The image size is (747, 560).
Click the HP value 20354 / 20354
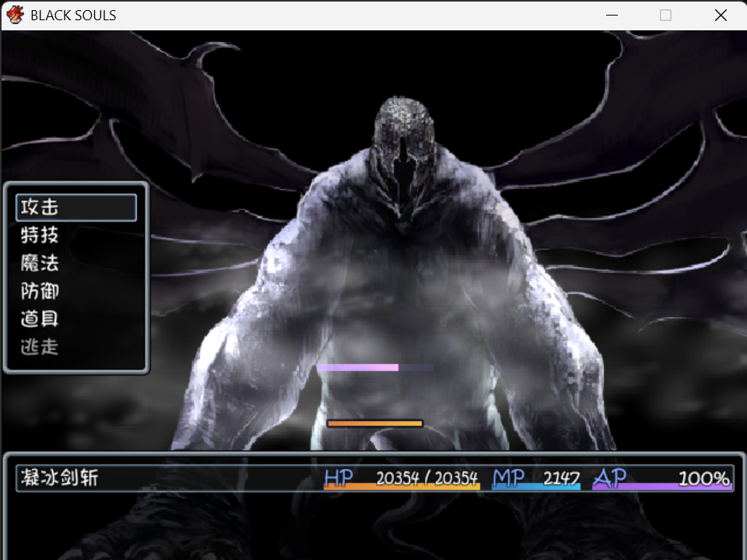[427, 478]
